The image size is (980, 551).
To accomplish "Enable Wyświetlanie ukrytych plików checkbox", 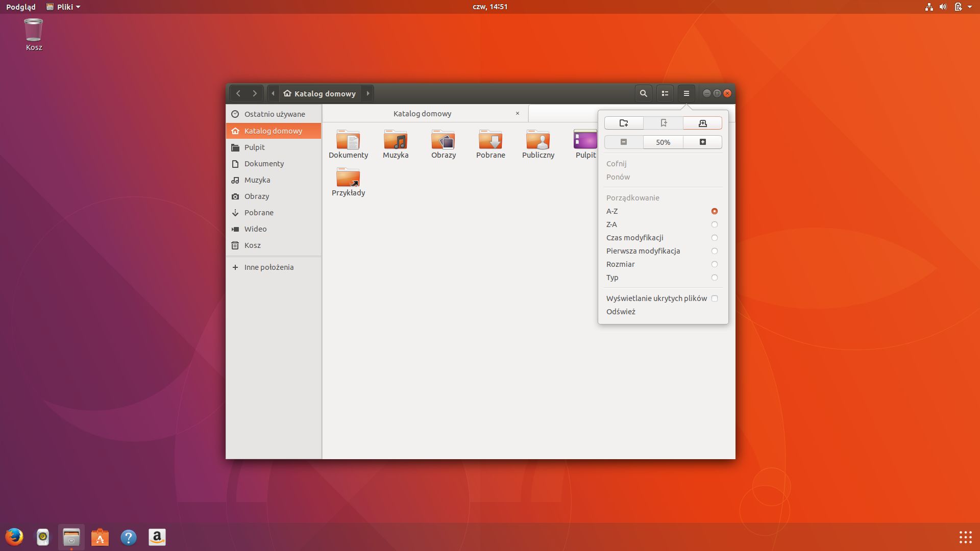I will (x=714, y=298).
